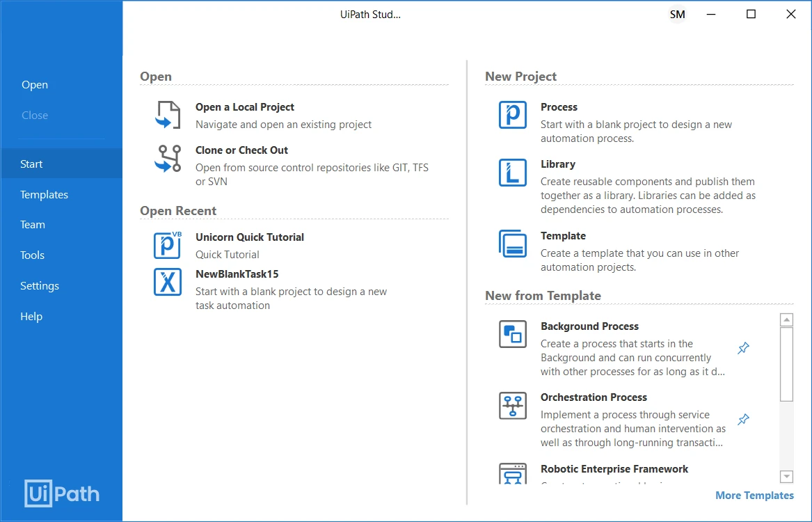Click 'Open from source control repositories' description
Viewport: 812px width, 522px height.
point(312,175)
